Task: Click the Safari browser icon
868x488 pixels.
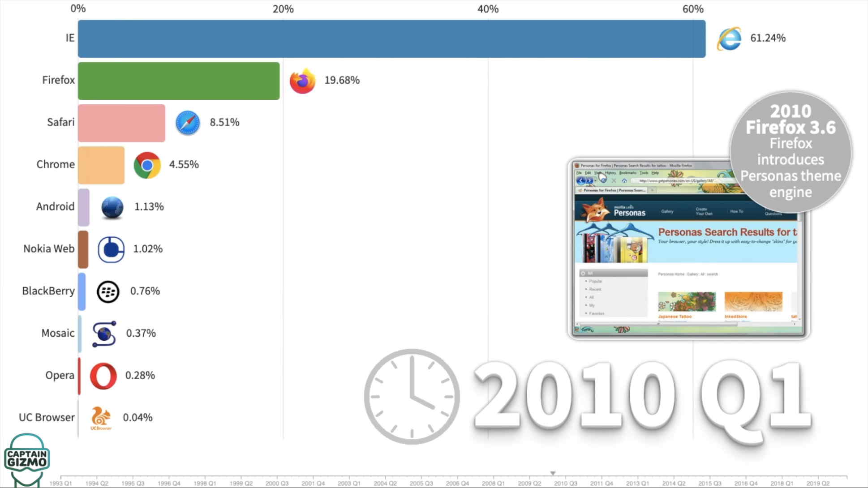Action: point(187,123)
